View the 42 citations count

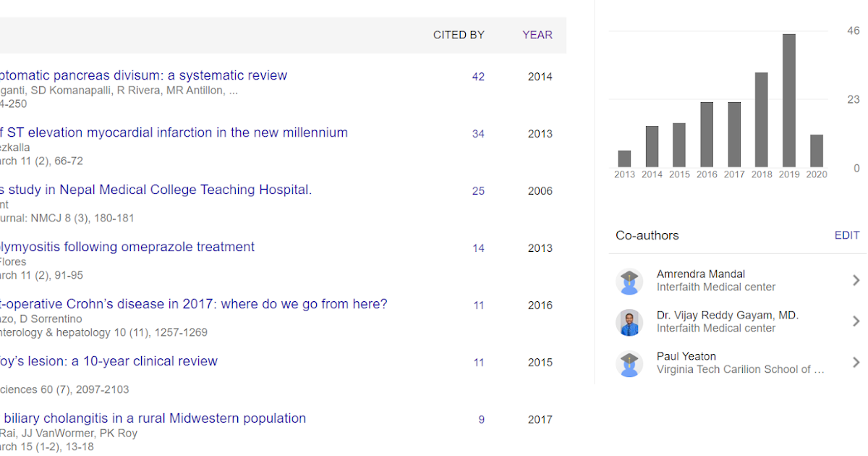478,77
